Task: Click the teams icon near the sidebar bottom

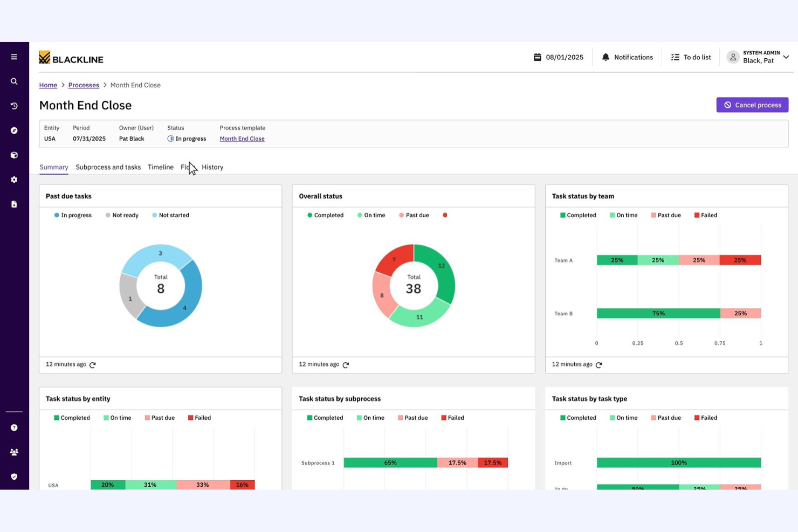Action: [14, 452]
